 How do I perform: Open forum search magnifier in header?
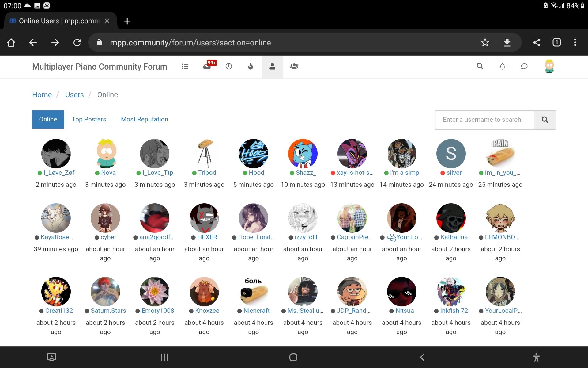pyautogui.click(x=480, y=66)
